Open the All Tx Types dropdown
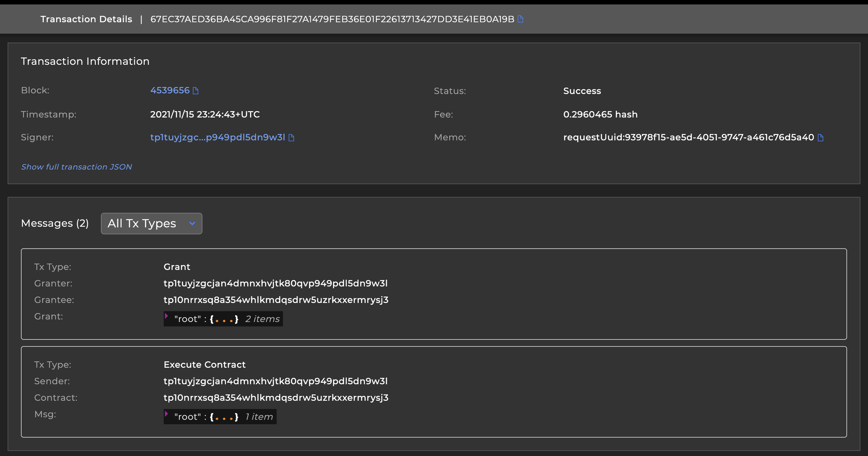 [x=152, y=223]
